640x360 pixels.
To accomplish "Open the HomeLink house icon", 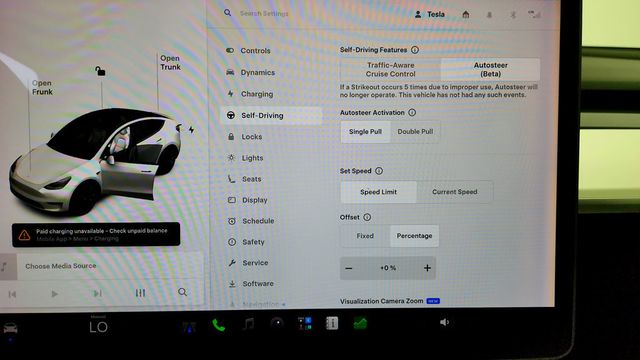I will 466,15.
